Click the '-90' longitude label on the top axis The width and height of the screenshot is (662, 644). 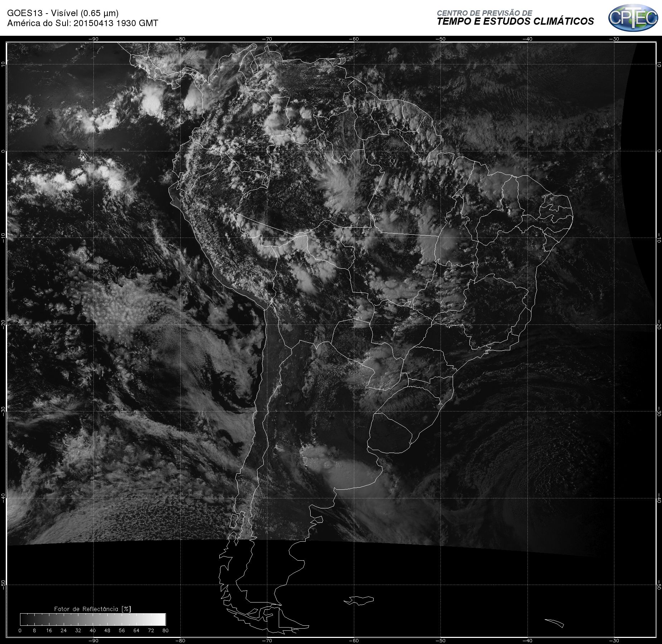93,39
